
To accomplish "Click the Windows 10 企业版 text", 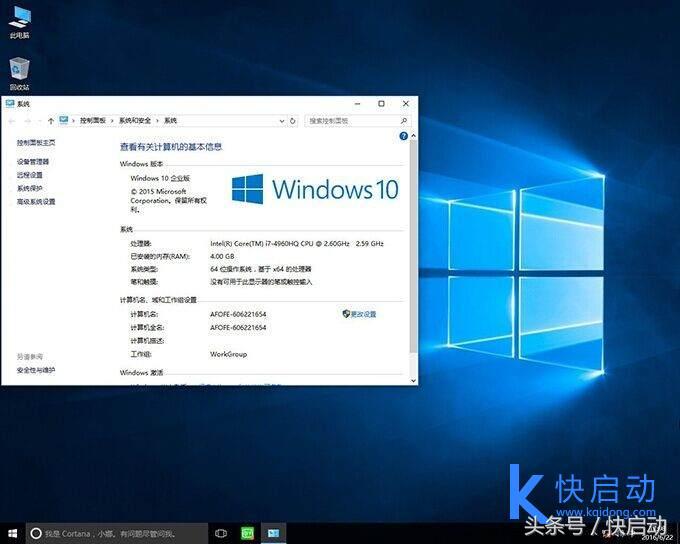I will pos(160,178).
